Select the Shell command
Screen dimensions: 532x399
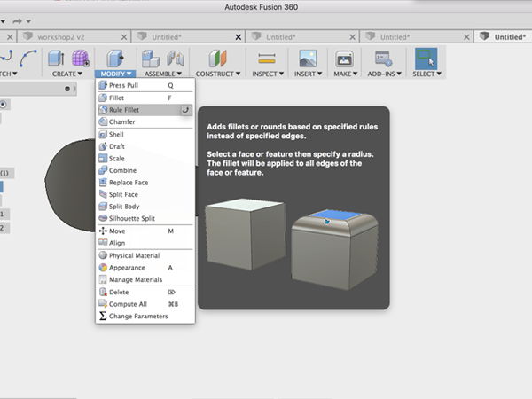[145, 135]
